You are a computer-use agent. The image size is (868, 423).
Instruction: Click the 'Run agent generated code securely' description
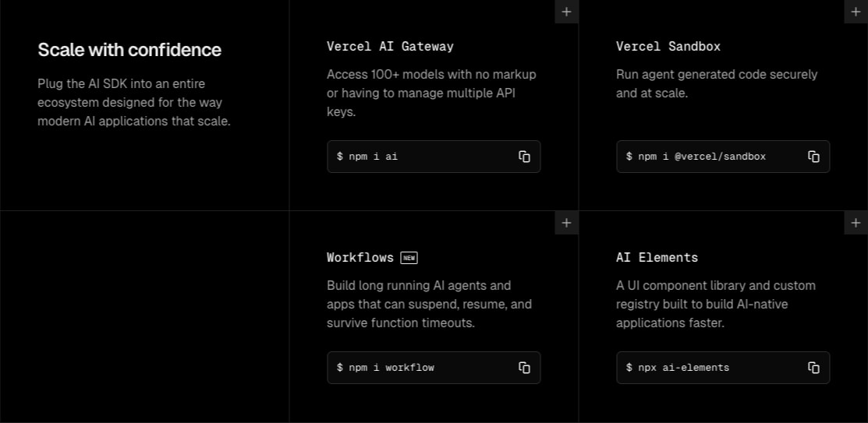pos(717,83)
